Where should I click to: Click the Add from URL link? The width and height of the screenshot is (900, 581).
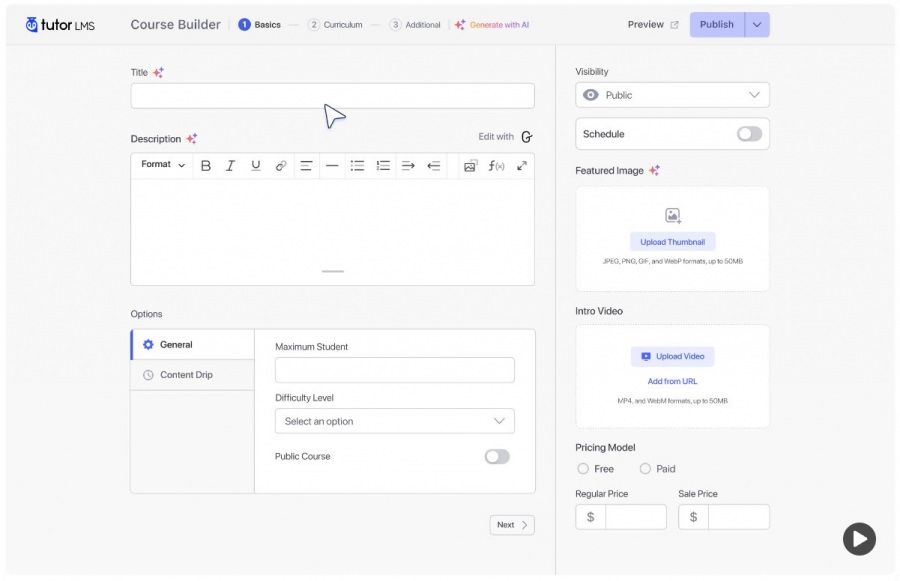coord(672,381)
